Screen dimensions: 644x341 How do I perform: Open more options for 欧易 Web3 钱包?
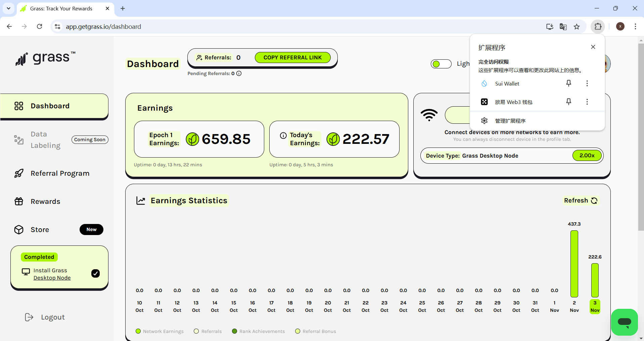(587, 102)
